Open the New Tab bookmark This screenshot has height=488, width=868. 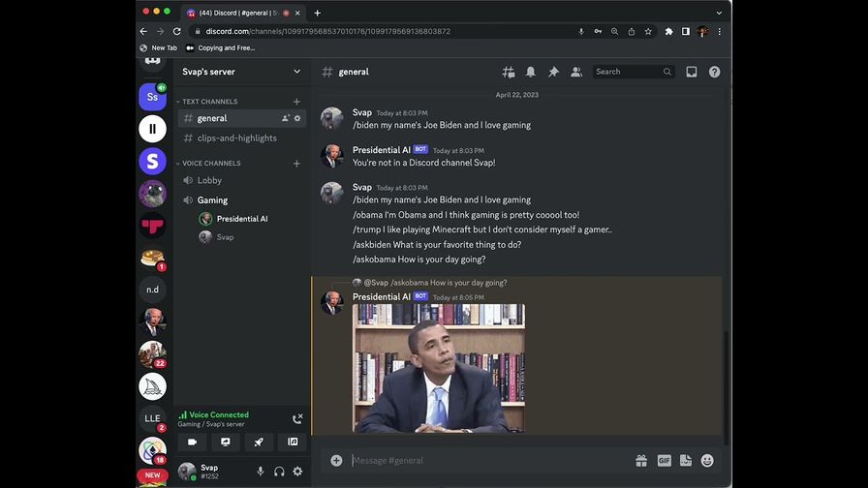(x=158, y=48)
